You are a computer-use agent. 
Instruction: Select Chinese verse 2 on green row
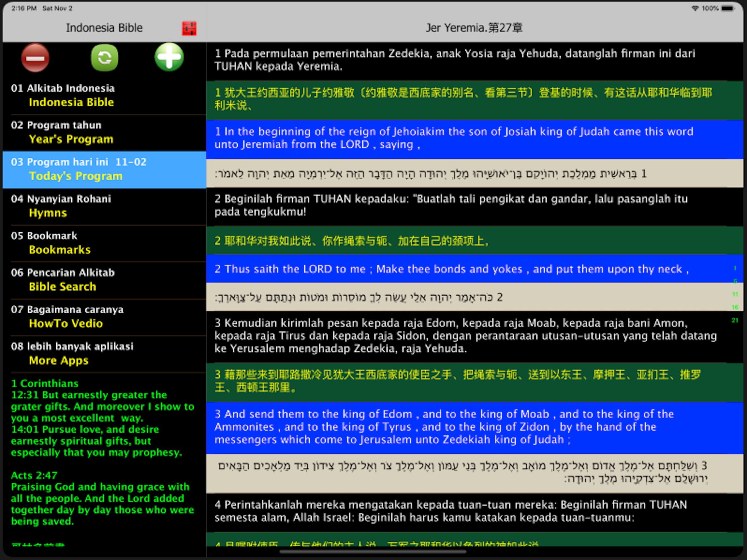[474, 240]
